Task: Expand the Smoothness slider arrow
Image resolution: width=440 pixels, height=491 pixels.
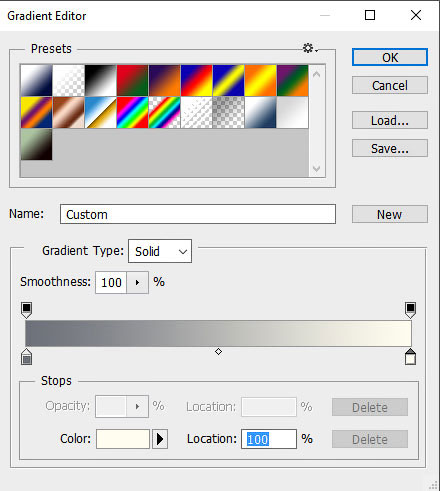Action: tap(137, 283)
